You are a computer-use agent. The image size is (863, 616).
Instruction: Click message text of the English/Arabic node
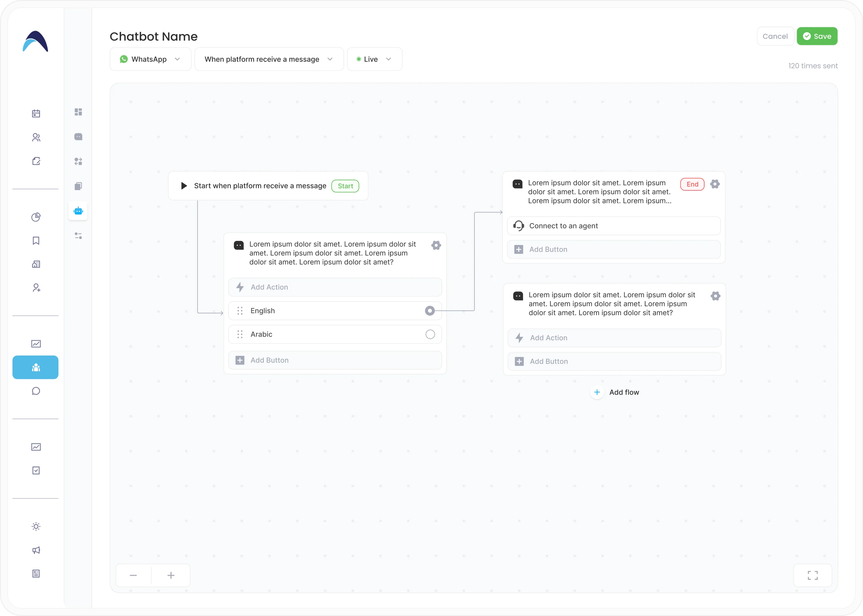pyautogui.click(x=332, y=253)
